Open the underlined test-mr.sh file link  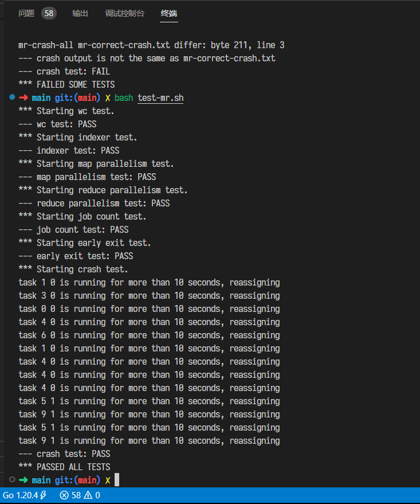tap(160, 97)
